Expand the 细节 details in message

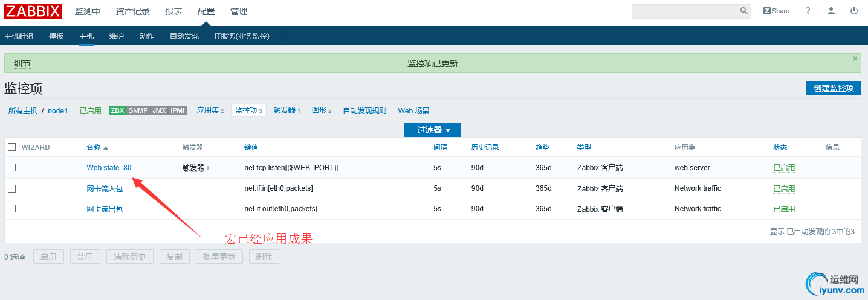click(x=22, y=63)
